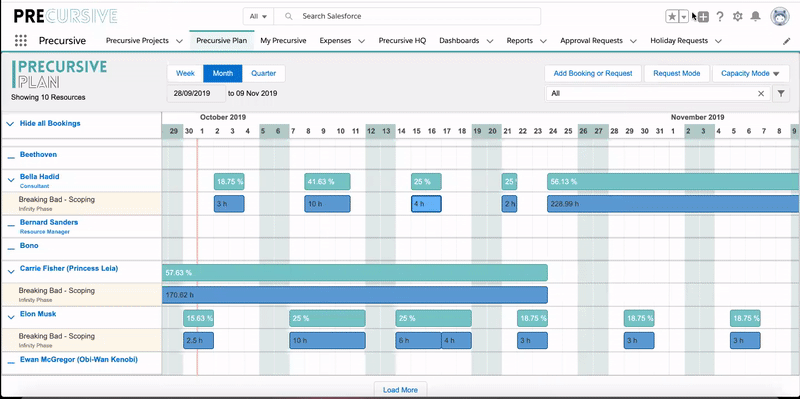800x399 pixels.
Task: Click the search magnifier icon
Action: 289,16
